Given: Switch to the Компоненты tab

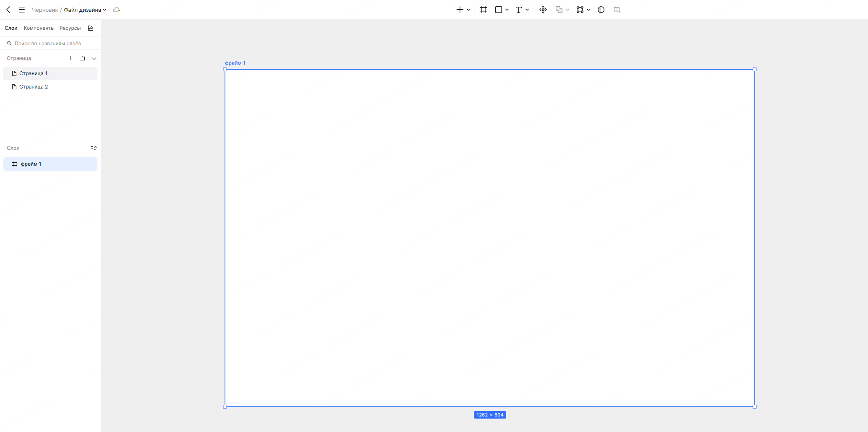Looking at the screenshot, I should [39, 28].
